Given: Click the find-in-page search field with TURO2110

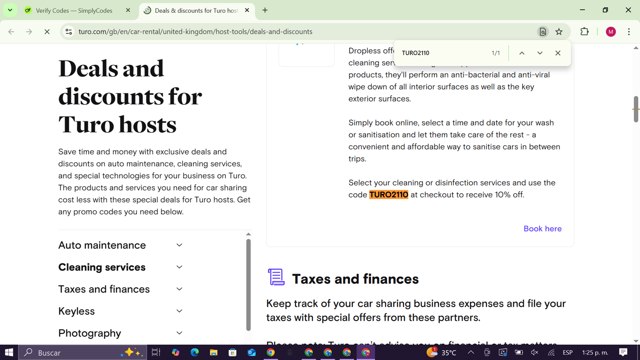Looking at the screenshot, I should click(443, 53).
